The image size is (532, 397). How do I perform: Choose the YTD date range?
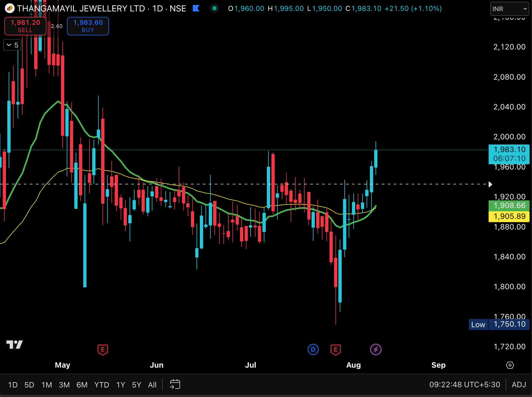coord(102,385)
